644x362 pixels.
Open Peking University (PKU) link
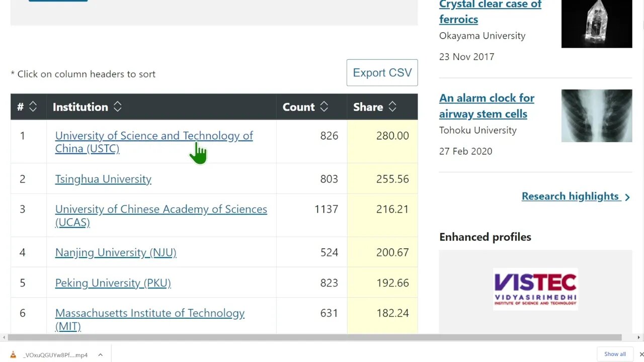pos(113,283)
